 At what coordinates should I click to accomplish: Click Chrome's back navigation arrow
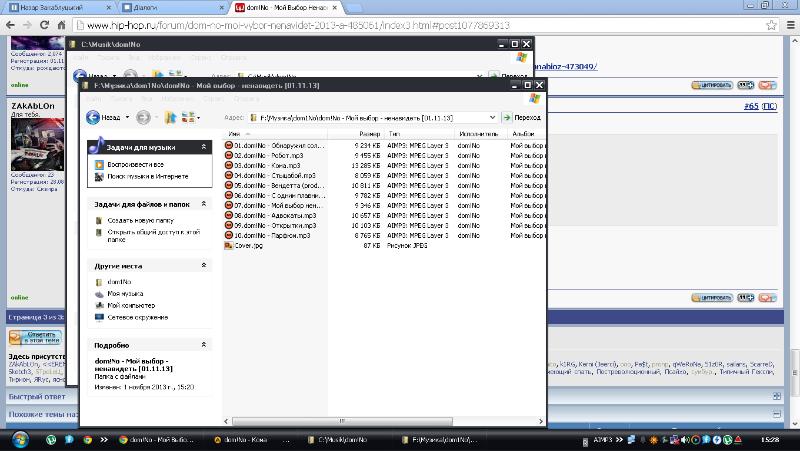[11, 25]
